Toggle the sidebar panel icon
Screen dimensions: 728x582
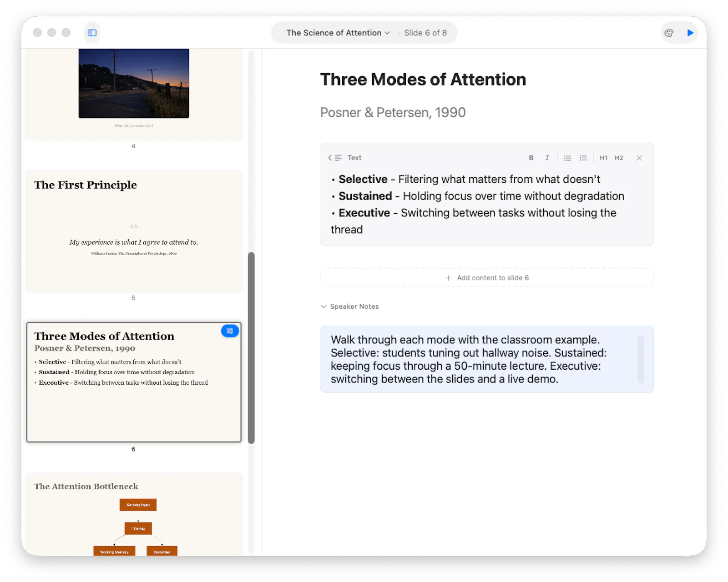(92, 33)
